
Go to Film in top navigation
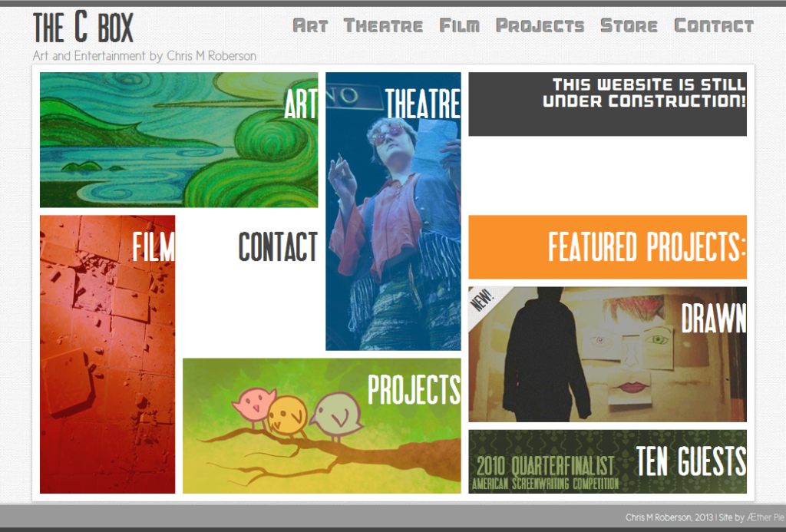459,25
